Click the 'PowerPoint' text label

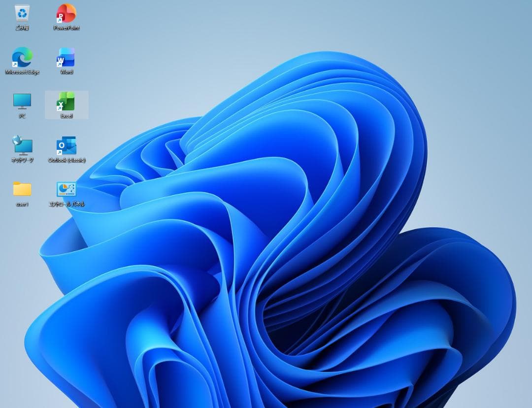66,28
